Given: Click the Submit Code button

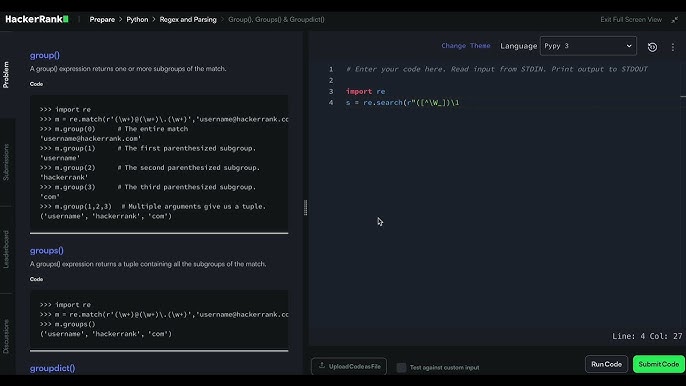Looking at the screenshot, I should tap(658, 364).
